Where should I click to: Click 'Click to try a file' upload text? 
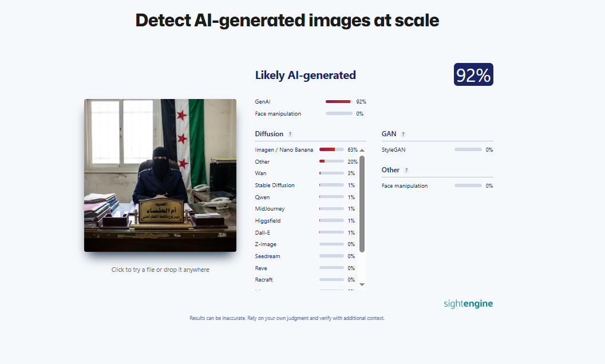[160, 270]
